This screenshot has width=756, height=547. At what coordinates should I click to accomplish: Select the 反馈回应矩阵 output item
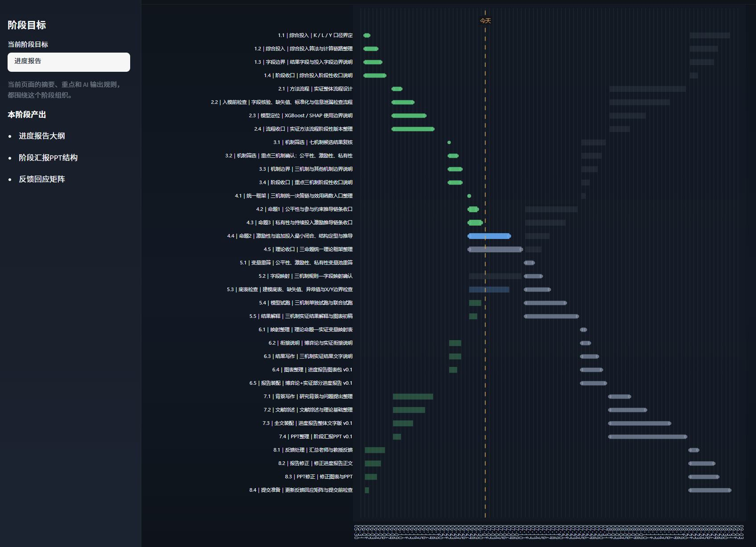point(42,179)
